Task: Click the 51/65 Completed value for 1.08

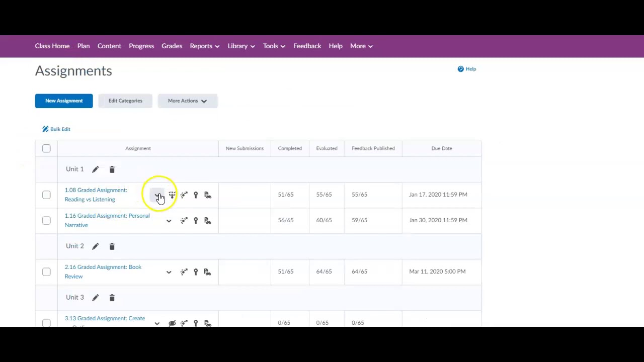Action: coord(285,195)
